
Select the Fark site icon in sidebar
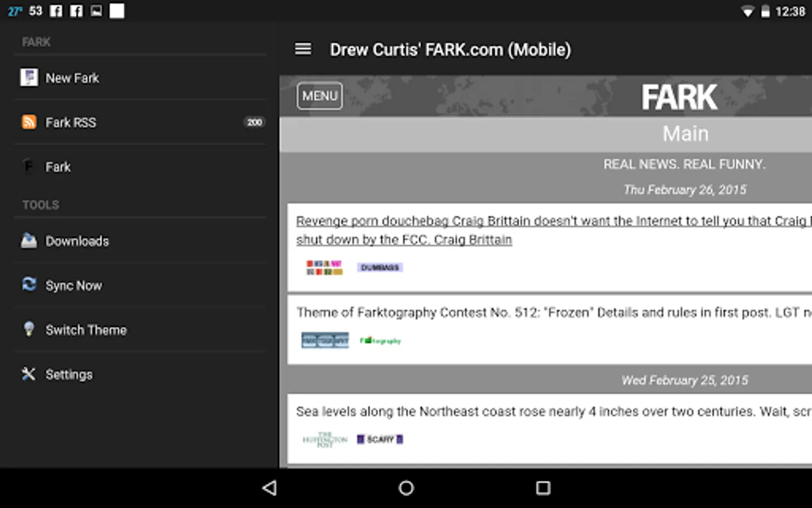coord(29,167)
